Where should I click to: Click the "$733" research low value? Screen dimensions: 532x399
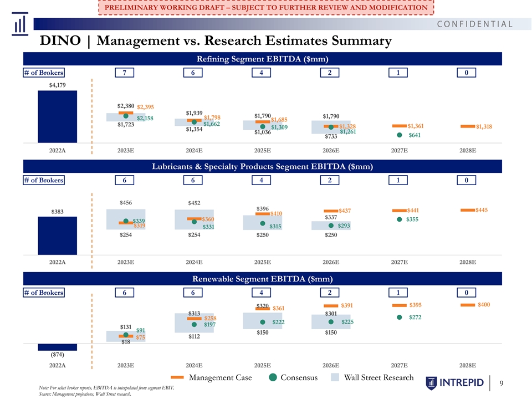(331, 136)
